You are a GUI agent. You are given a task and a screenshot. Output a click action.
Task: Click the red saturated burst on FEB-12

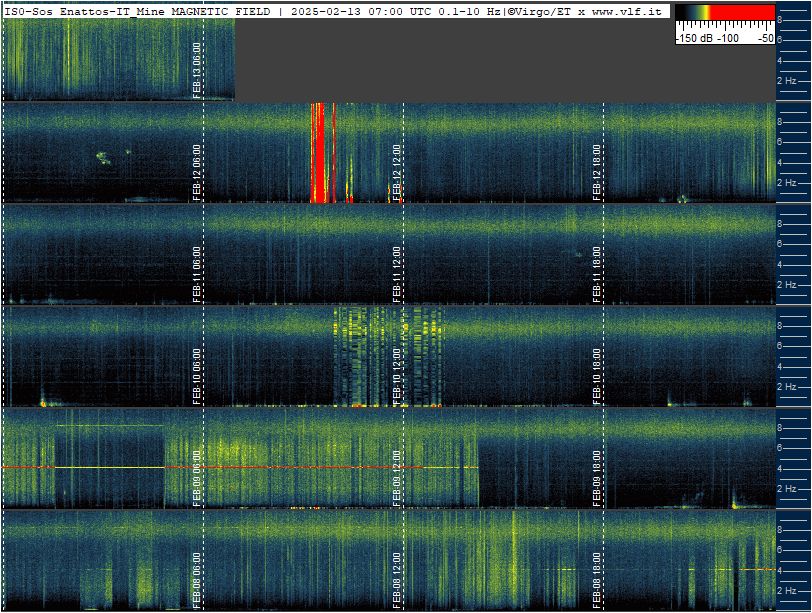coord(322,153)
